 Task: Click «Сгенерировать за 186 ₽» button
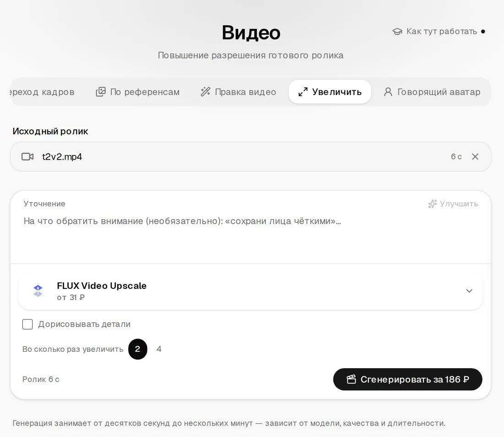pyautogui.click(x=408, y=379)
